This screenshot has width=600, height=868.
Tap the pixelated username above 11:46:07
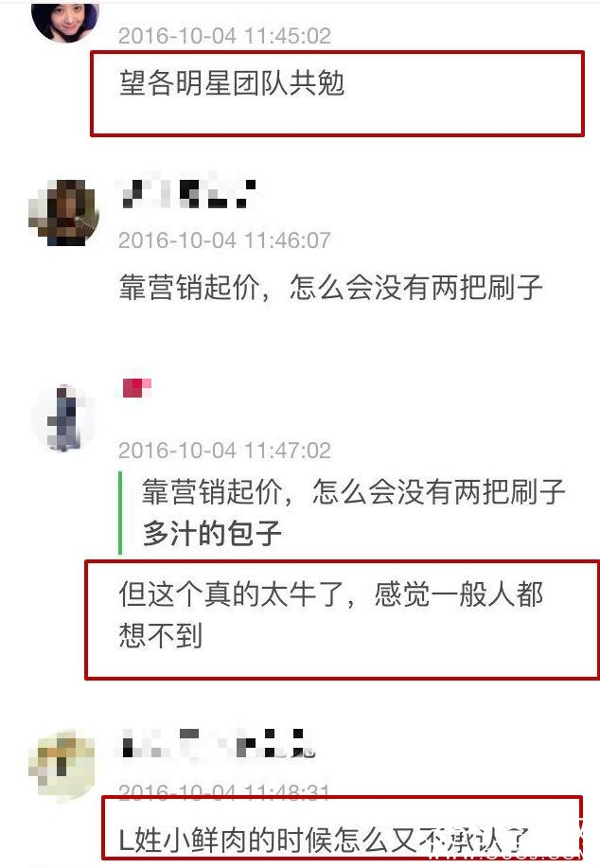point(188,194)
